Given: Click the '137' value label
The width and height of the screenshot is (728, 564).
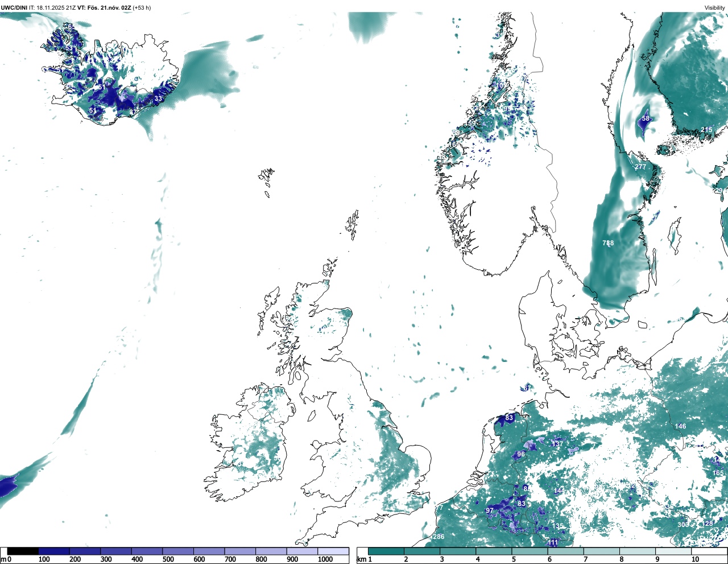Looking at the screenshot, I should (x=557, y=443).
